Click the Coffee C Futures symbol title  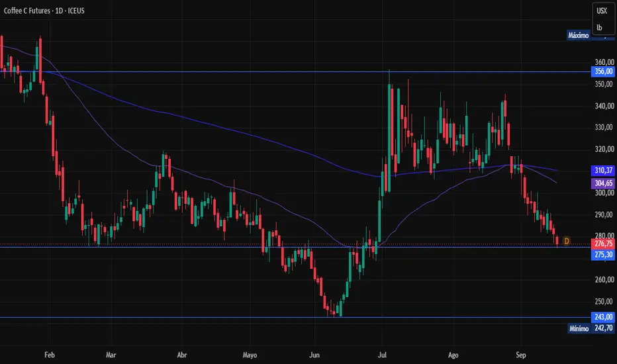[x=44, y=11]
